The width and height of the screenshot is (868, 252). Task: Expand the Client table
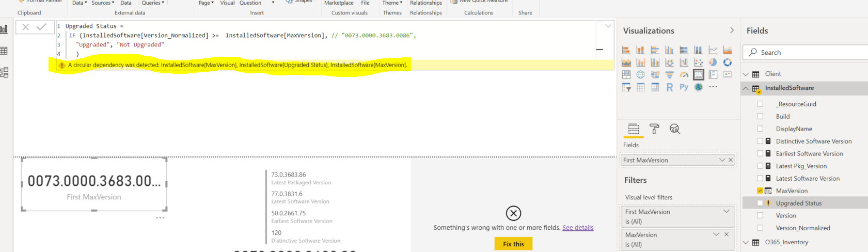click(746, 74)
